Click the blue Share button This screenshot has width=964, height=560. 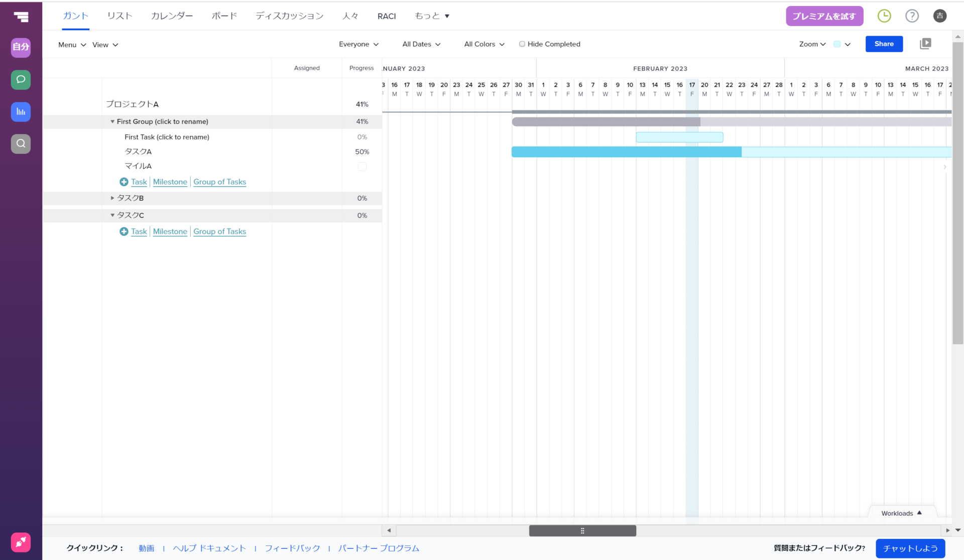[884, 44]
